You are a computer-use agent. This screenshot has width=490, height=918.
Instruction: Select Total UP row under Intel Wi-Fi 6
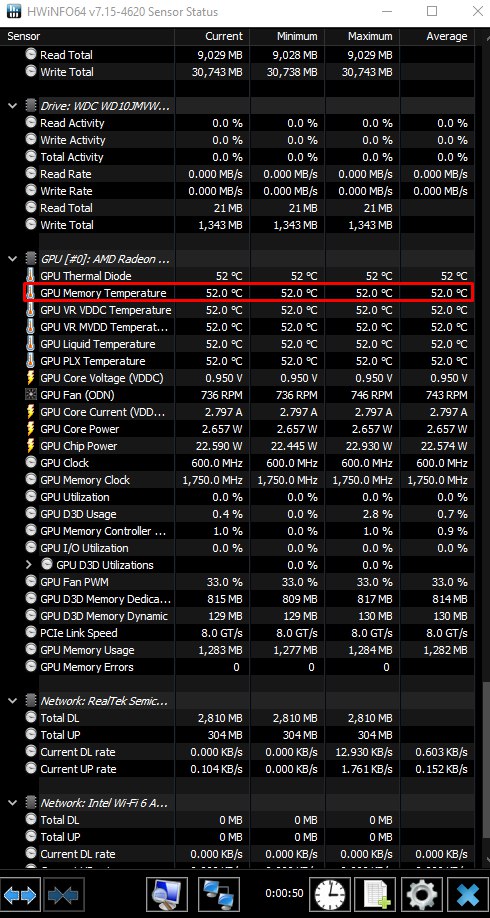coord(248,836)
